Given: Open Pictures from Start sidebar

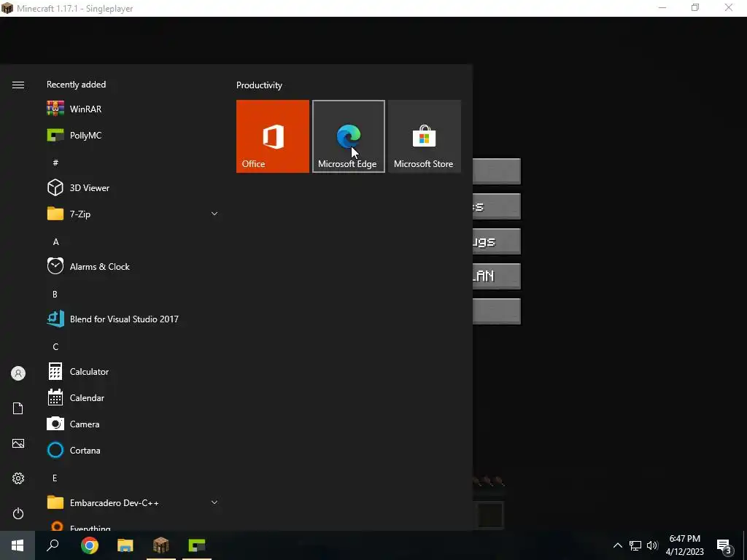Looking at the screenshot, I should (x=18, y=443).
